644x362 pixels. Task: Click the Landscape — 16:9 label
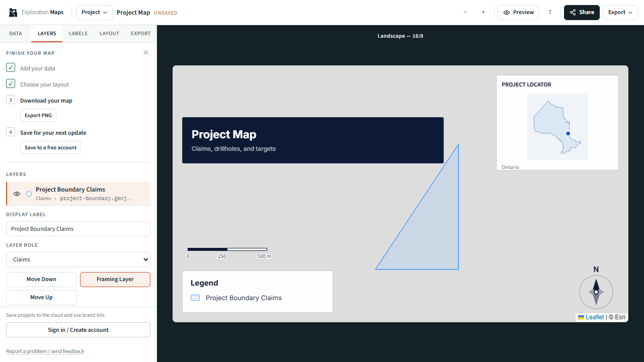click(400, 36)
